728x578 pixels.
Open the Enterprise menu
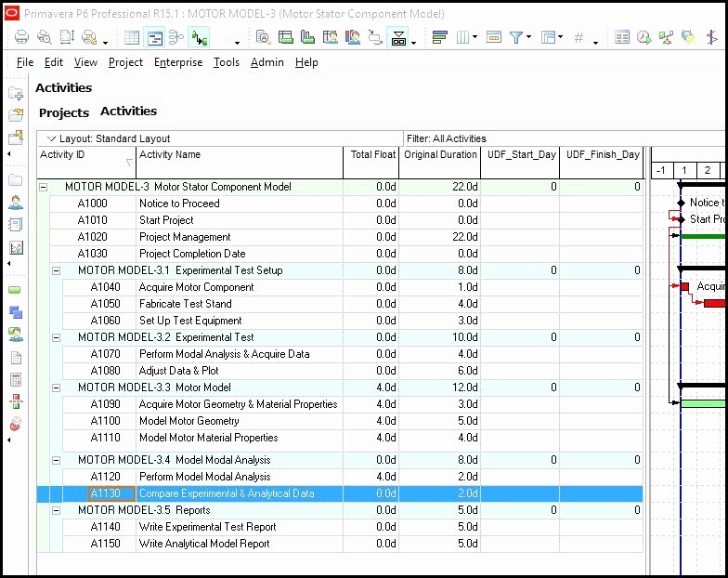pyautogui.click(x=178, y=62)
